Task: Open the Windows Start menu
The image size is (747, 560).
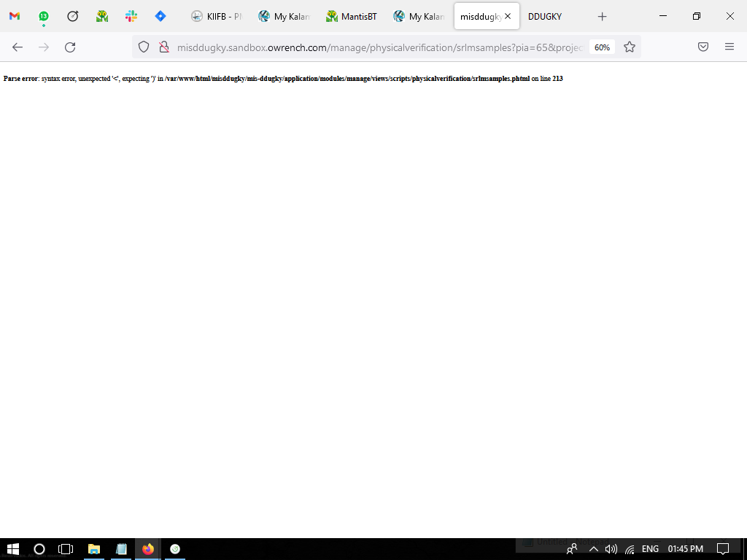Action: [12, 549]
